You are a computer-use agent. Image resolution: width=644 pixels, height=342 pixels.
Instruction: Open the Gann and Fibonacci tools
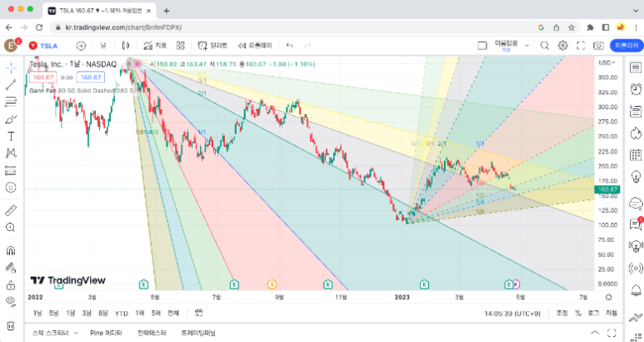(11, 102)
